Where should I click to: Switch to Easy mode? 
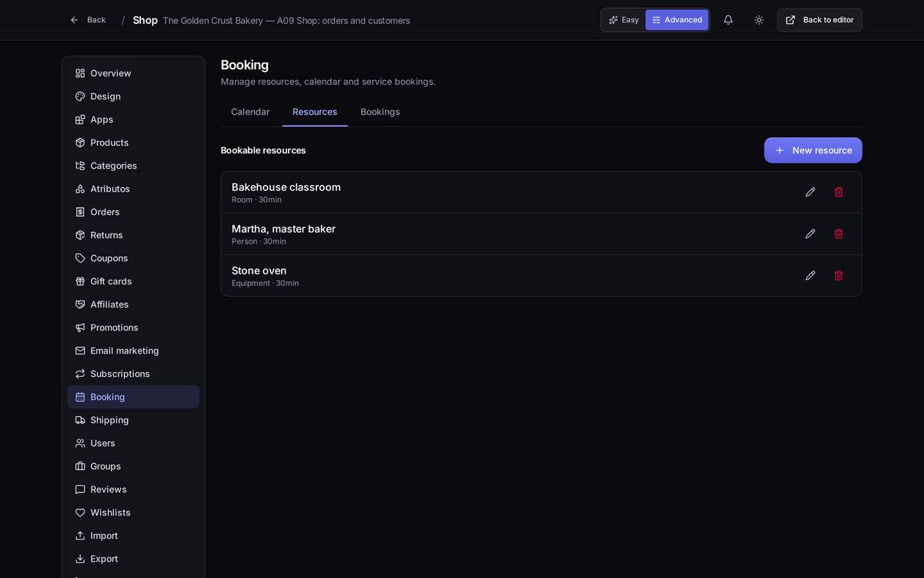(624, 20)
